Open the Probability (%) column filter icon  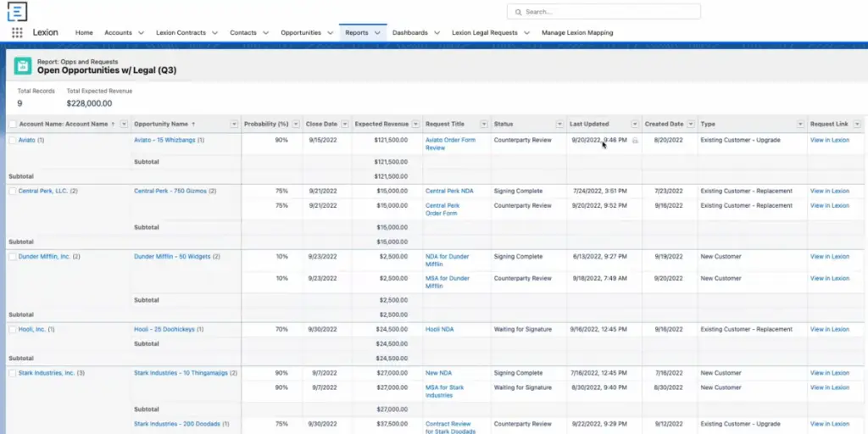coord(295,124)
